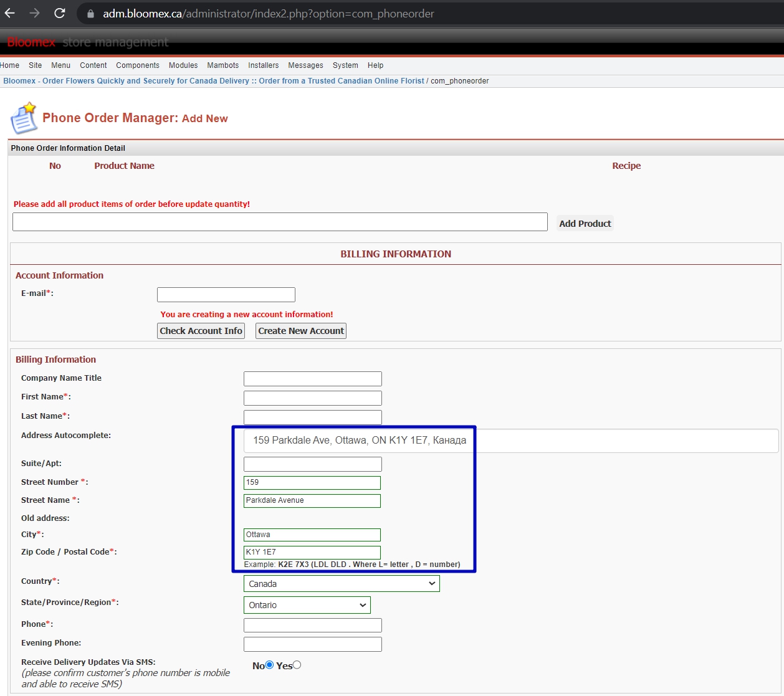Click the Street Name field
The width and height of the screenshot is (784, 696).
pos(312,501)
